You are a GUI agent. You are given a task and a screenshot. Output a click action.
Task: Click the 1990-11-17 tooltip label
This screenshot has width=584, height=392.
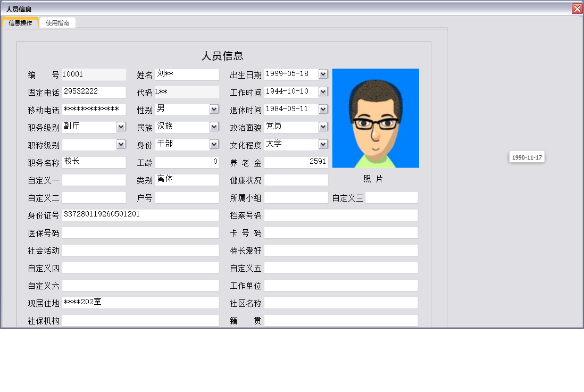pyautogui.click(x=527, y=156)
